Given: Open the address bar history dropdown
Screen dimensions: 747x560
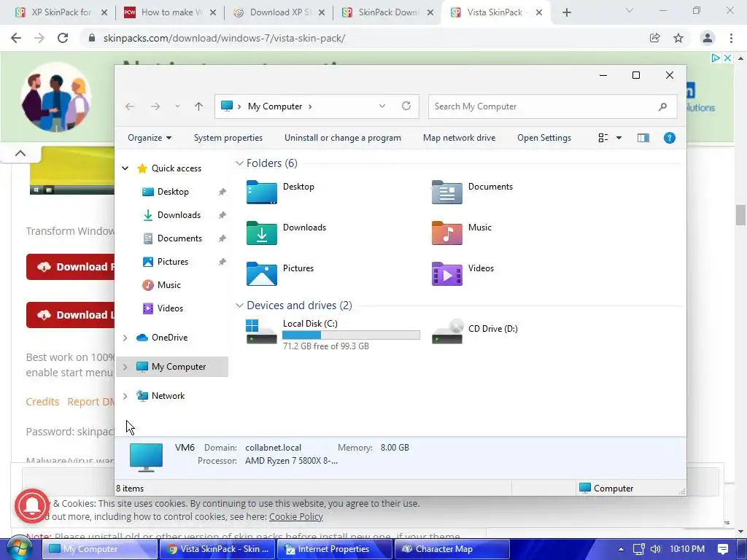Looking at the screenshot, I should click(x=382, y=106).
